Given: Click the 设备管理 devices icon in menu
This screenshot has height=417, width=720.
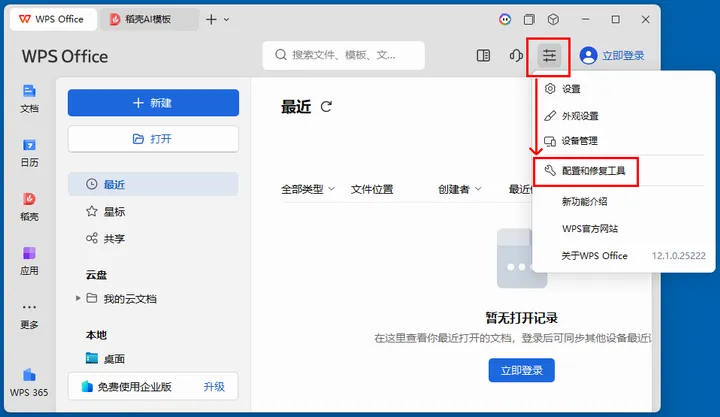Looking at the screenshot, I should 550,141.
